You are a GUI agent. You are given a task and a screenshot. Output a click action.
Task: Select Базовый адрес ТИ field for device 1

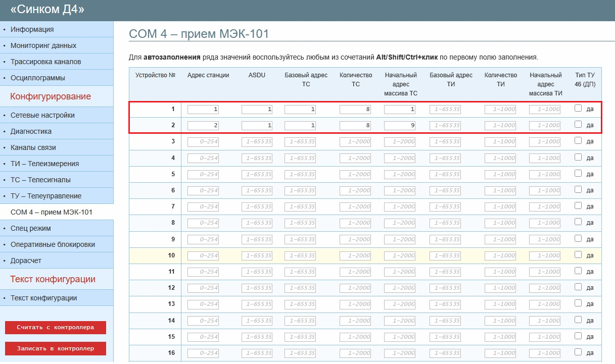pyautogui.click(x=445, y=109)
